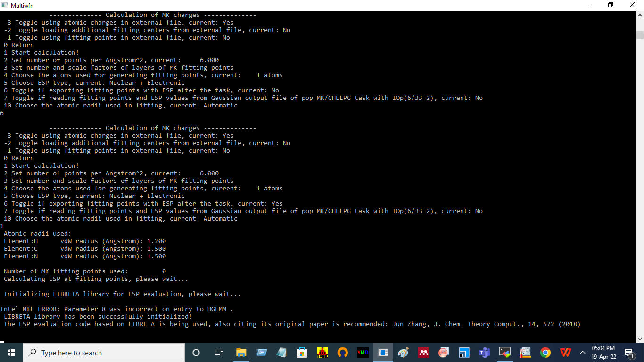Click the Element:H vdW radius line
644x362 pixels.
pos(85,241)
